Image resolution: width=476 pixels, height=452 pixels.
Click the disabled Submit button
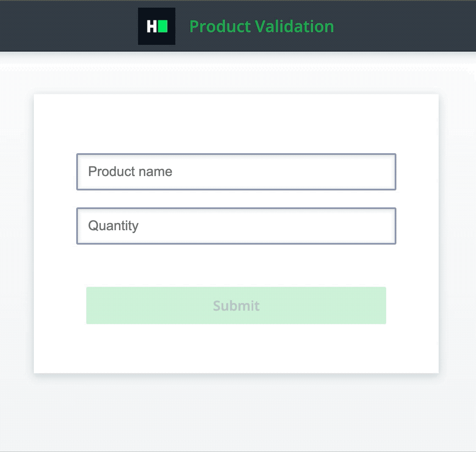[x=236, y=306]
